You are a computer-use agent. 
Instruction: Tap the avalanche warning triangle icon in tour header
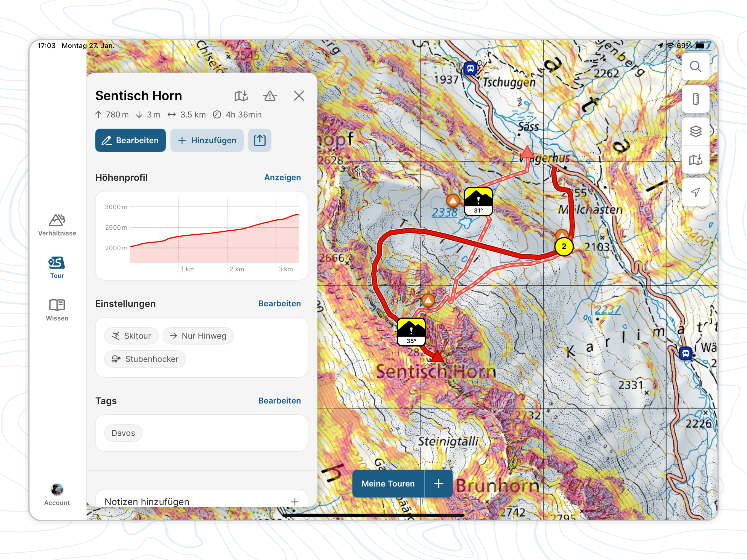(270, 96)
